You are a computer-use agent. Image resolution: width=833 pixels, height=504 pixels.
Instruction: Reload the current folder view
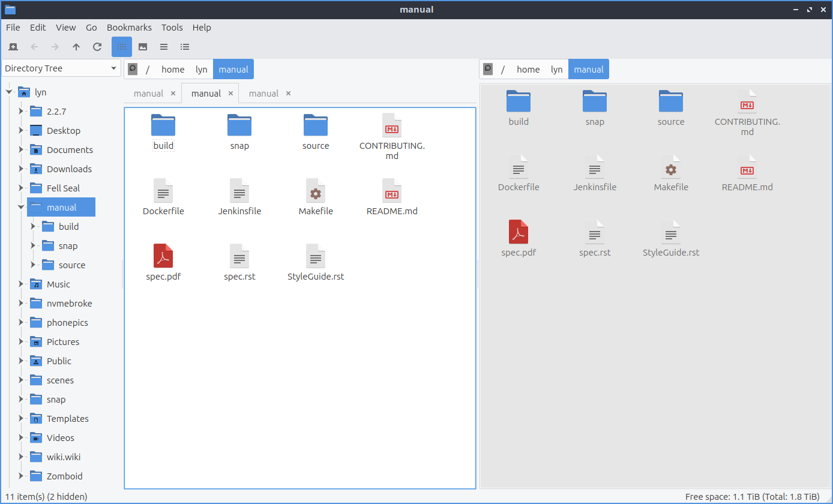coord(97,47)
